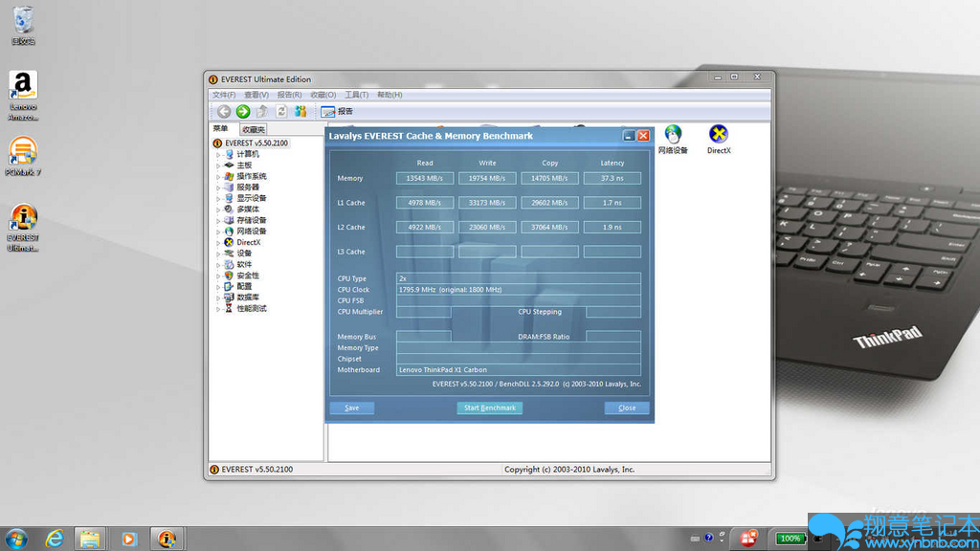Click the Refresh toolbar icon
980x551 pixels.
pyautogui.click(x=281, y=111)
